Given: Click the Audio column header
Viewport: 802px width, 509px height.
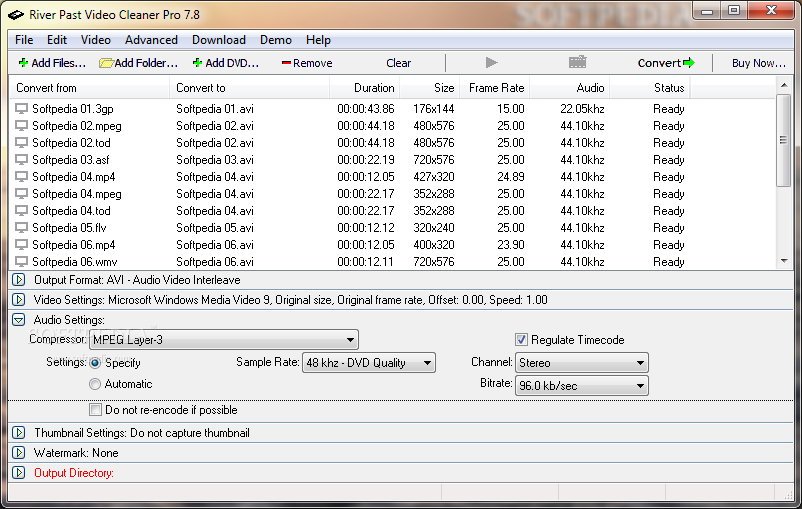Looking at the screenshot, I should click(569, 88).
